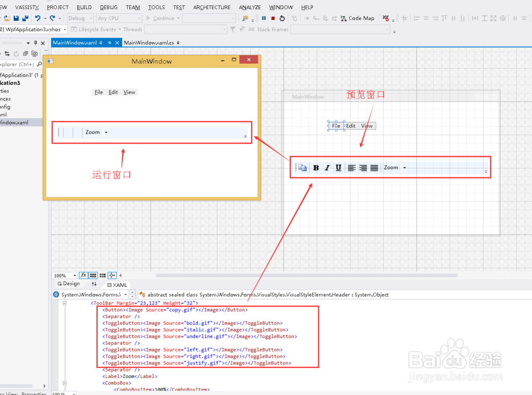
Task: Toggle left alignment in designer toolbar
Action: 352,168
